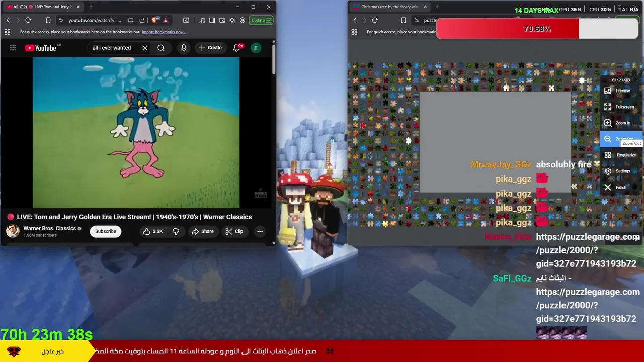644x362 pixels.
Task: Open site settings icon beside youtube.com address
Action: point(61,20)
